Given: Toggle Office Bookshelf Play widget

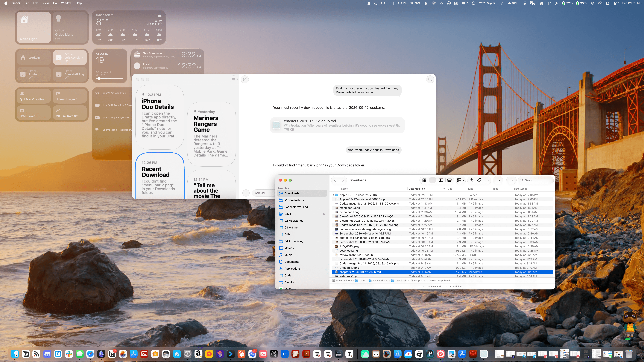Looking at the screenshot, I should point(70,74).
